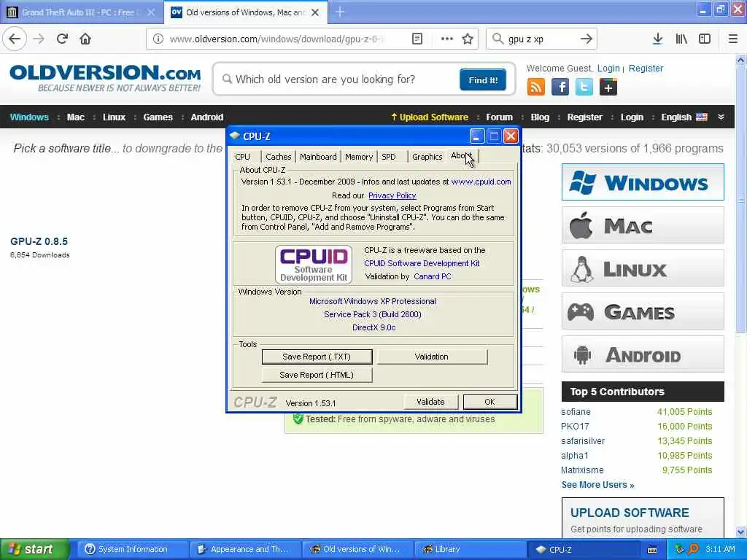
Task: Switch to the CPU tab in CPU-Z
Action: [x=242, y=157]
